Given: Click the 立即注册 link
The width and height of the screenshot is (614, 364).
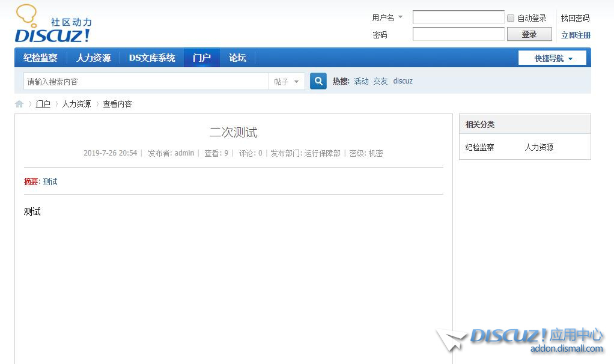Looking at the screenshot, I should pos(576,35).
